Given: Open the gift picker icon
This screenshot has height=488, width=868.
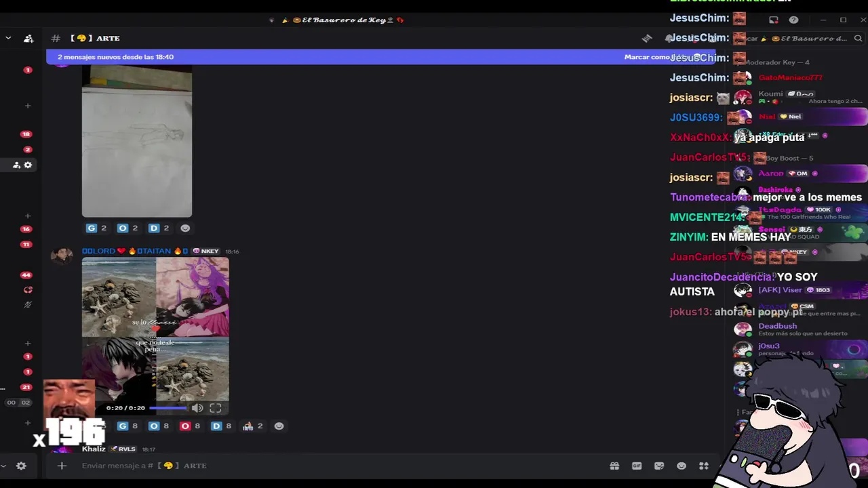Looking at the screenshot, I should (614, 466).
